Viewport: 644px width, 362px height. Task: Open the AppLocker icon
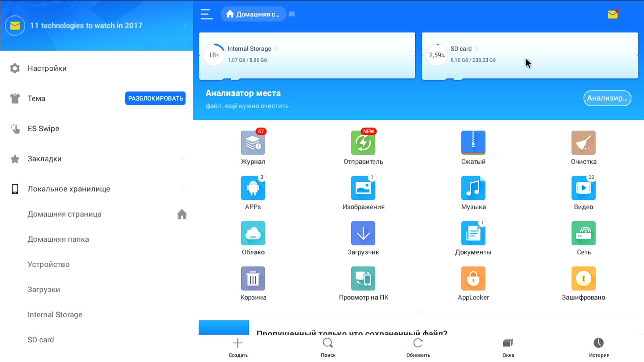click(x=473, y=279)
